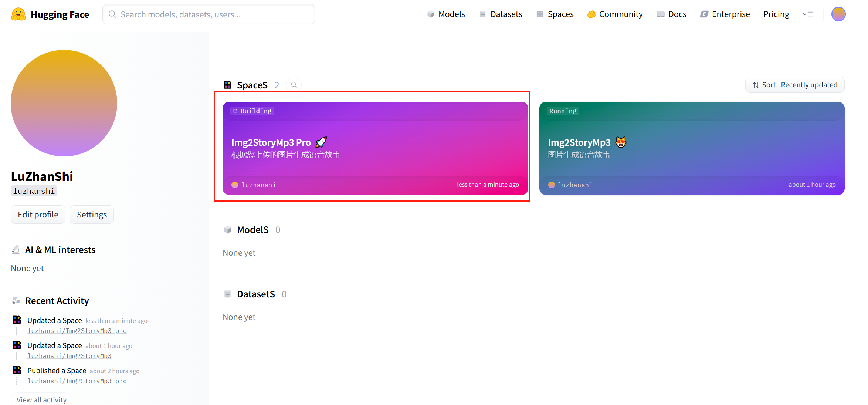Go to the Pricing page
Viewport: 868px width, 405px height.
point(776,14)
